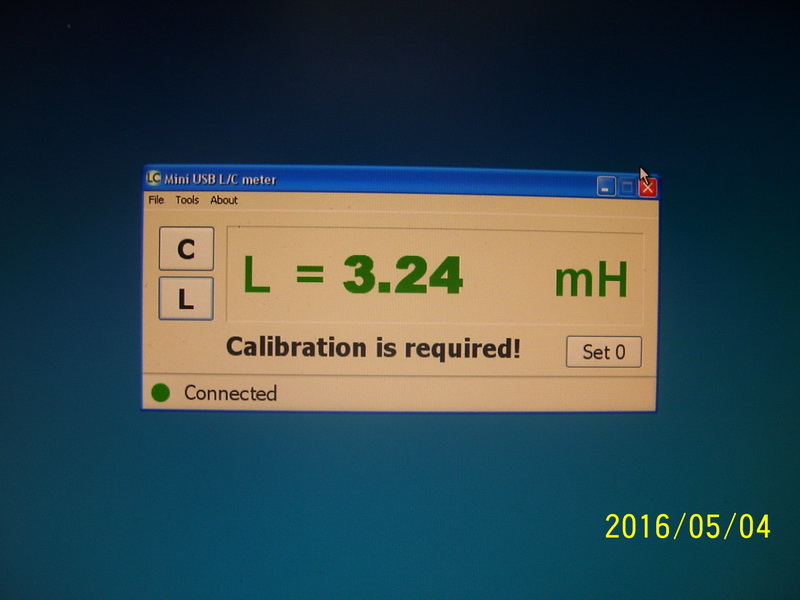Select inductance mode with L button
The height and width of the screenshot is (600, 800).
point(186,298)
